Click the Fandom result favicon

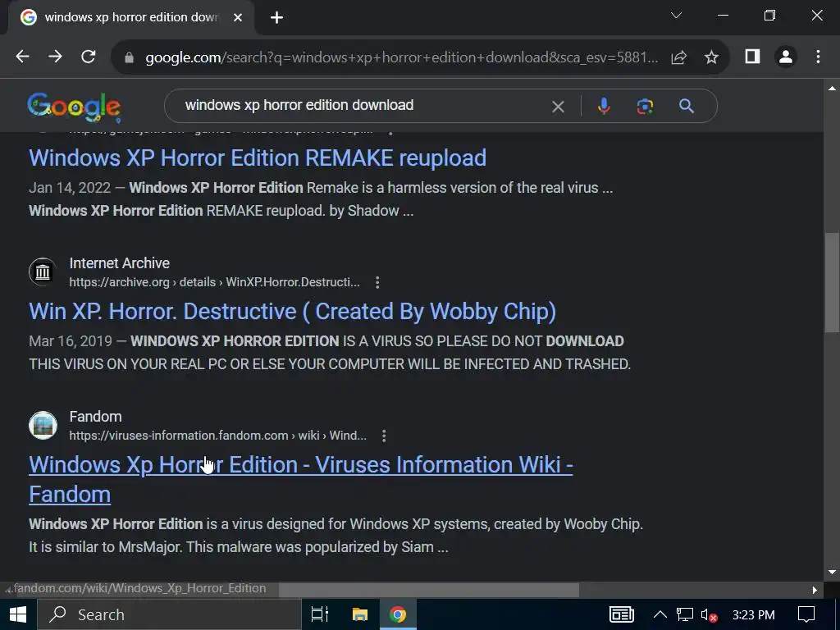[43, 426]
